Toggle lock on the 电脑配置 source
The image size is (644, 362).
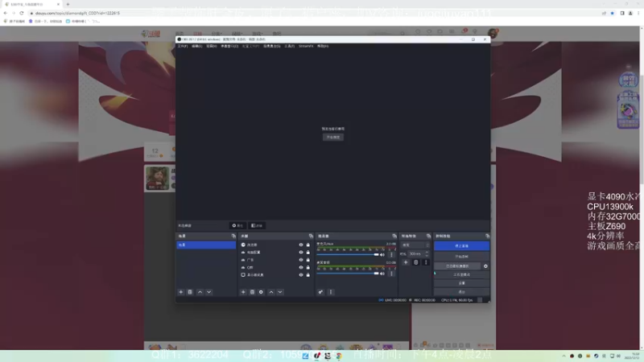tap(308, 253)
